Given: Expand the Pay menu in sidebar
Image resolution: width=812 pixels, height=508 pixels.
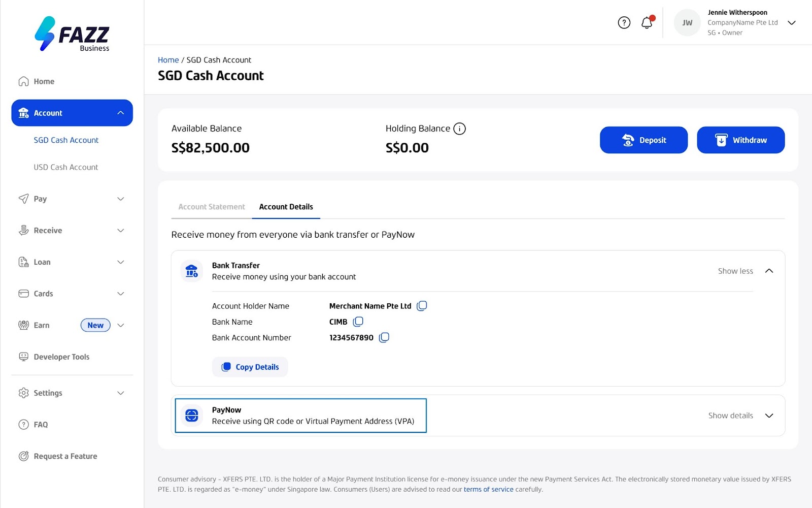Looking at the screenshot, I should pyautogui.click(x=120, y=199).
